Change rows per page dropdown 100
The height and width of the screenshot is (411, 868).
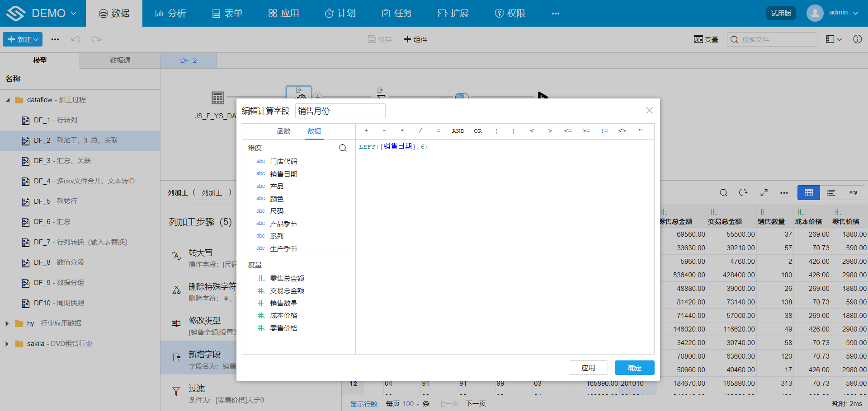point(411,404)
